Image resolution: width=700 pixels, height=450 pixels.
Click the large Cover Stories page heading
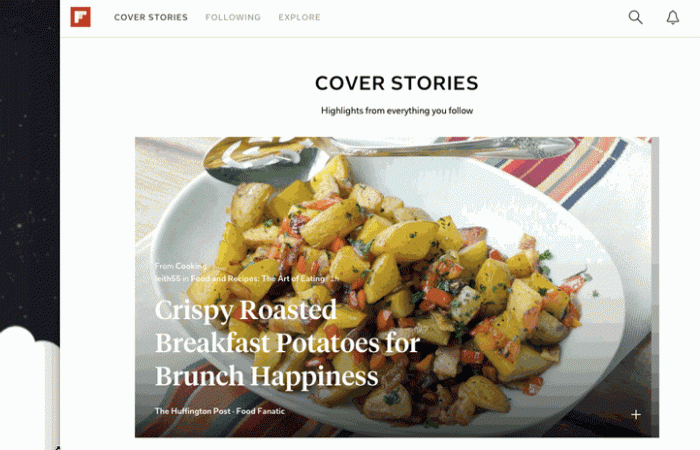(396, 83)
